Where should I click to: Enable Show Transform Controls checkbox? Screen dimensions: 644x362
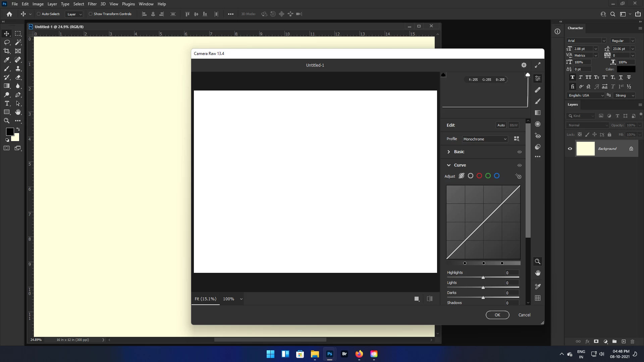pyautogui.click(x=91, y=14)
